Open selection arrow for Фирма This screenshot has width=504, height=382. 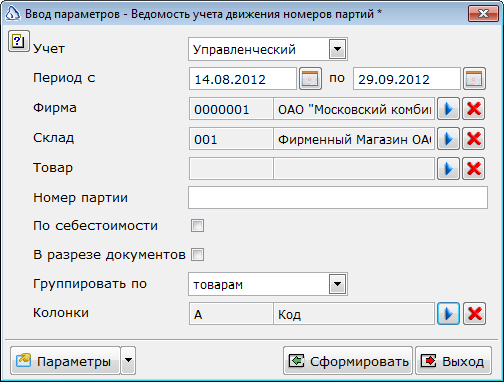448,109
